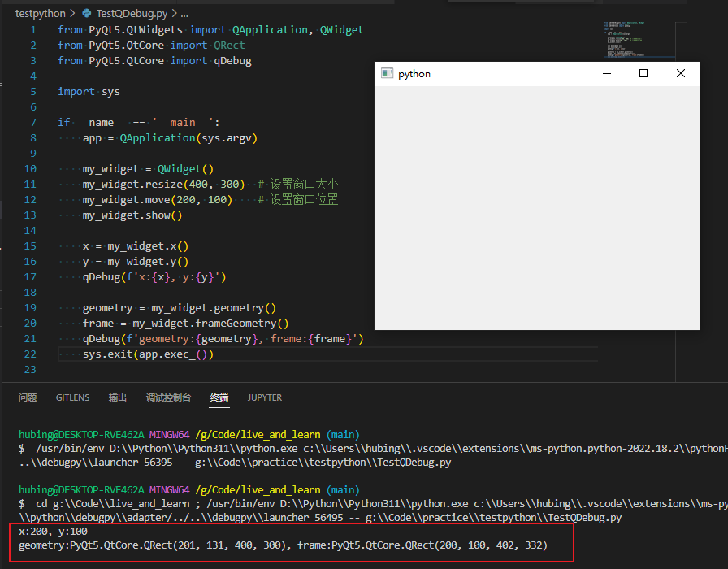
Task: Maximize the python window
Action: (x=643, y=73)
